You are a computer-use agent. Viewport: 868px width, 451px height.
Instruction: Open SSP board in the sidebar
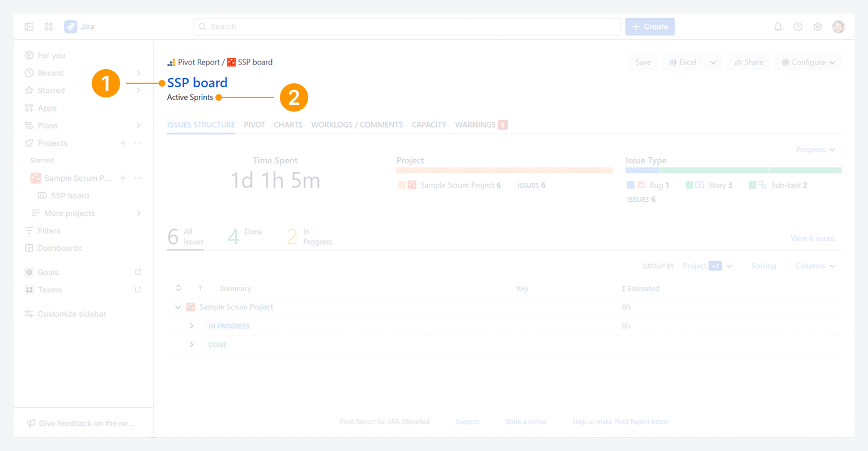pyautogui.click(x=63, y=195)
